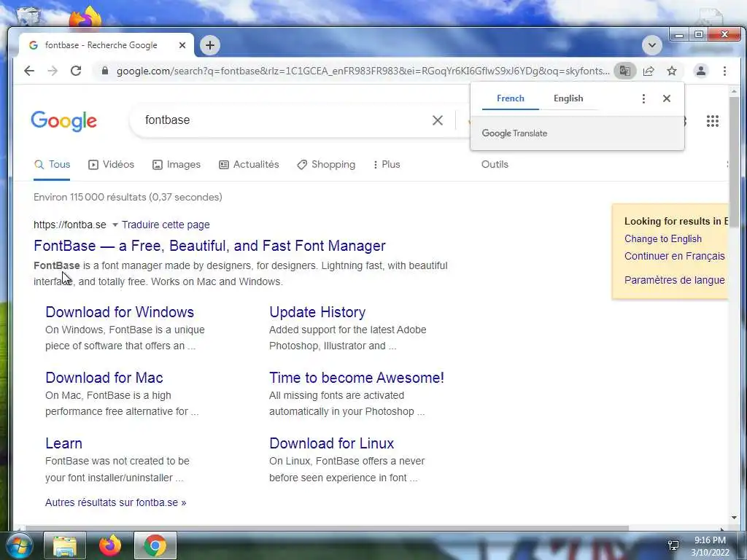
Task: Select the Tous search tab
Action: (x=52, y=165)
